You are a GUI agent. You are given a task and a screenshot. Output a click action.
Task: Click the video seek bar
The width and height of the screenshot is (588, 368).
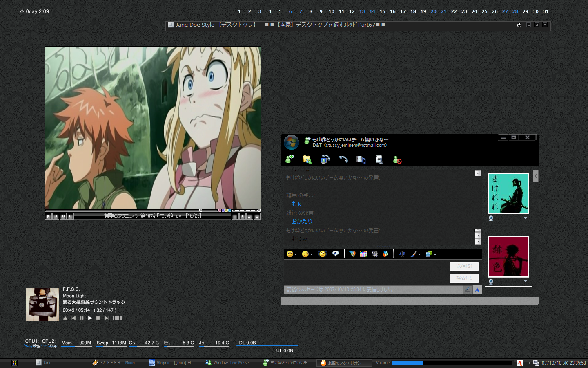[x=131, y=210]
